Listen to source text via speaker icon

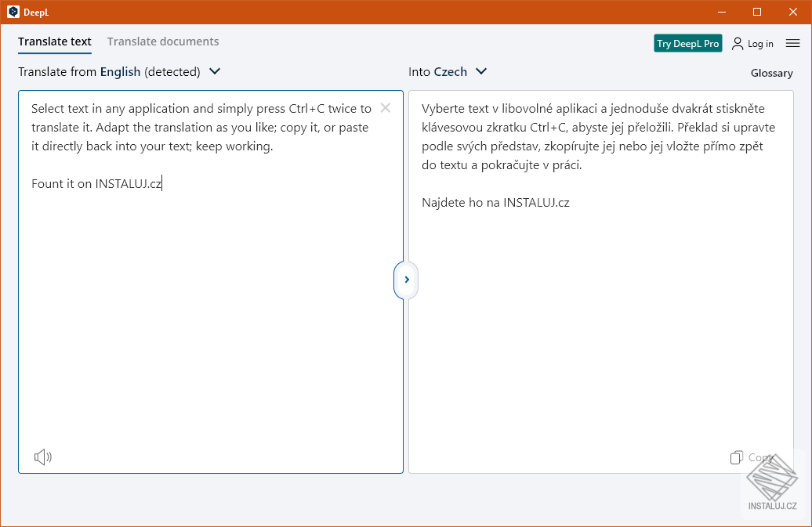point(42,457)
